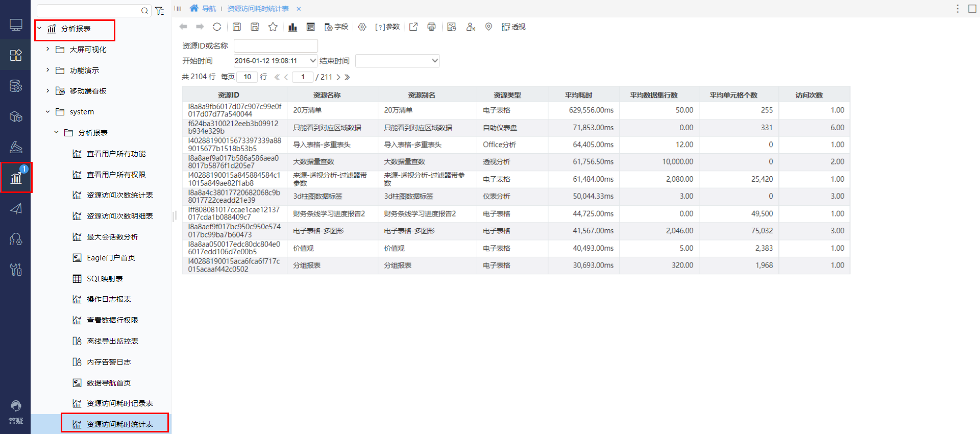The image size is (980, 434).
Task: Refresh the report with the circular arrow icon
Action: (x=217, y=27)
